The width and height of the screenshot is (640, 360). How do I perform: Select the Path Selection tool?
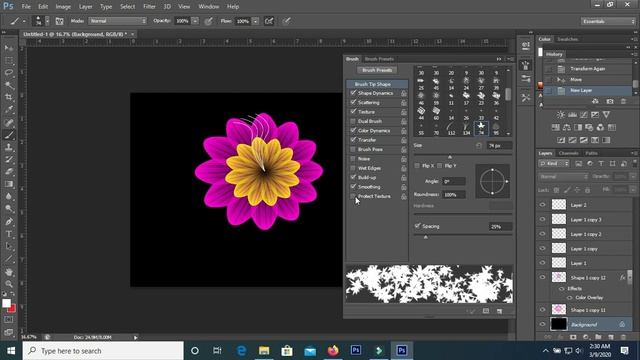(9, 247)
